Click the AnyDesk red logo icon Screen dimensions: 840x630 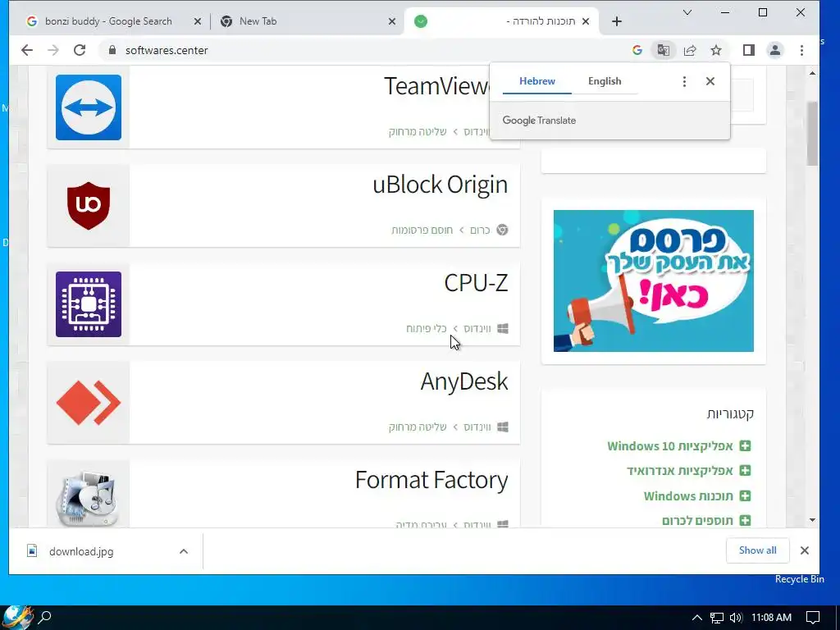point(89,403)
